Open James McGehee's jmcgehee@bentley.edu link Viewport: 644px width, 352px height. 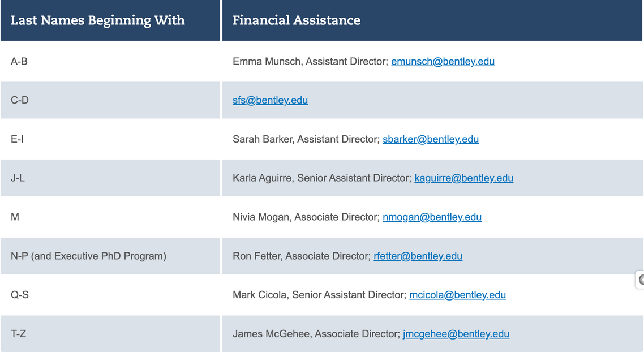(456, 334)
